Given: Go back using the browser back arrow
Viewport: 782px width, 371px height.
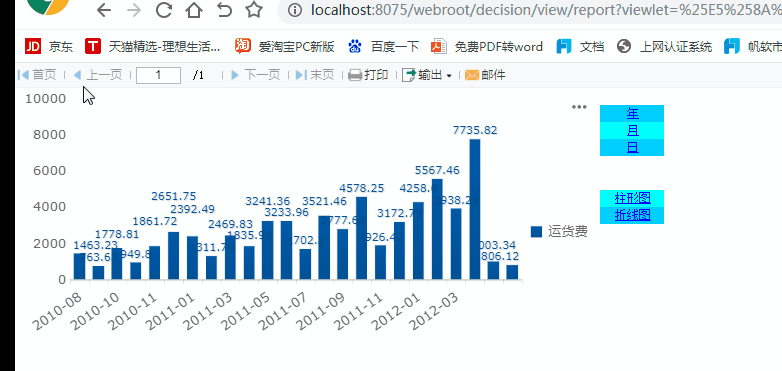Looking at the screenshot, I should click(104, 9).
